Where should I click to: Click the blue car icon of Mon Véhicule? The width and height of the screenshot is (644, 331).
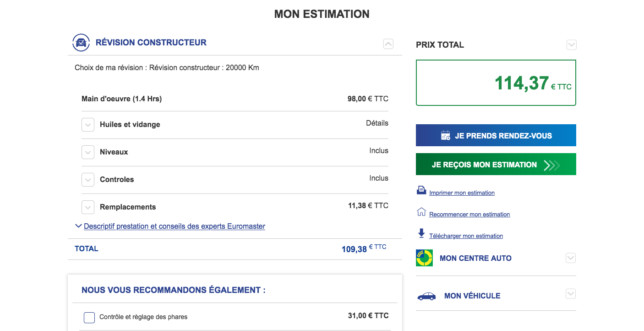426,296
